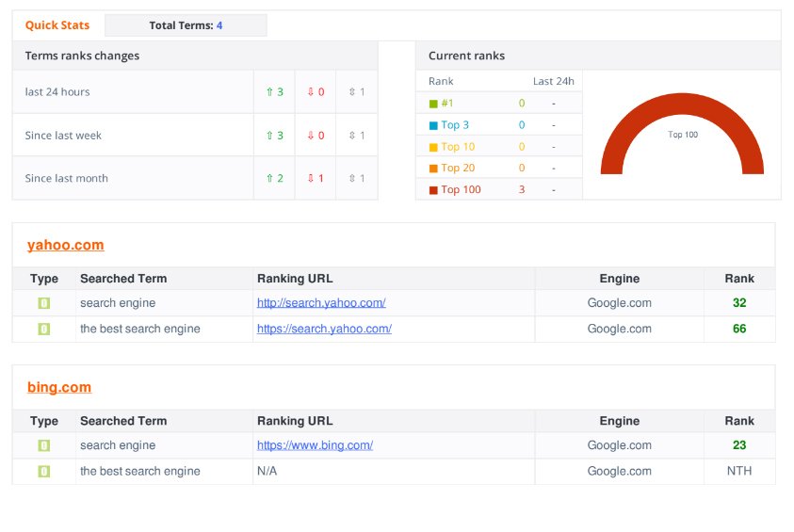Click the Since last week label
Image resolution: width=794 pixels, height=532 pixels.
coord(63,136)
